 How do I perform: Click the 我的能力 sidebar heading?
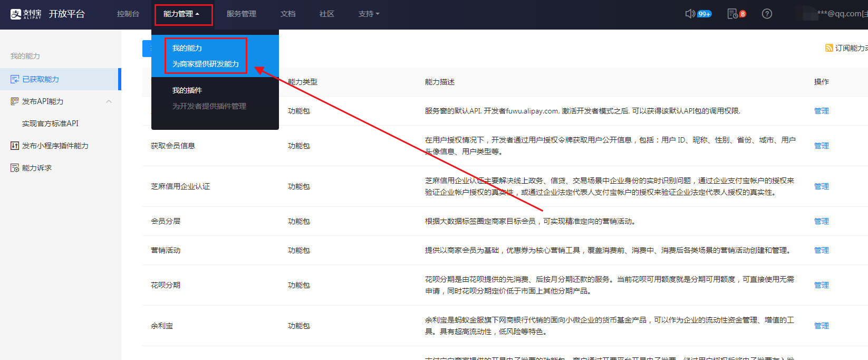(x=25, y=56)
